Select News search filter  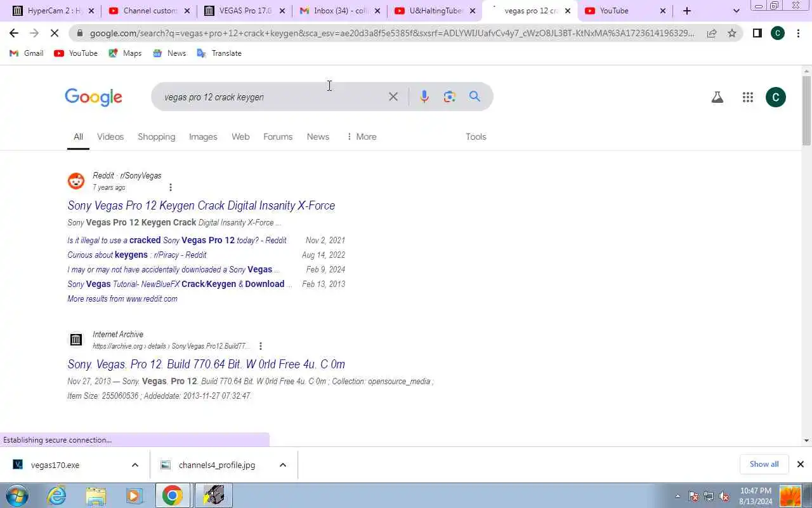point(318,137)
